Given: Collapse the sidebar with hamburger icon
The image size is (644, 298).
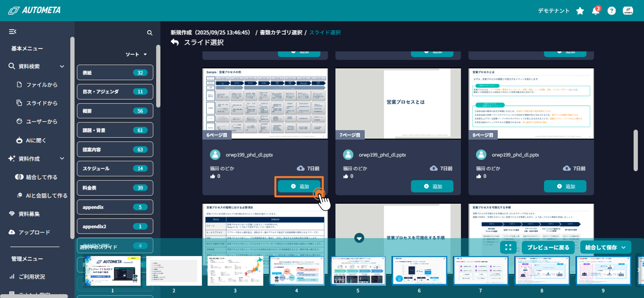Looking at the screenshot, I should click(12, 32).
